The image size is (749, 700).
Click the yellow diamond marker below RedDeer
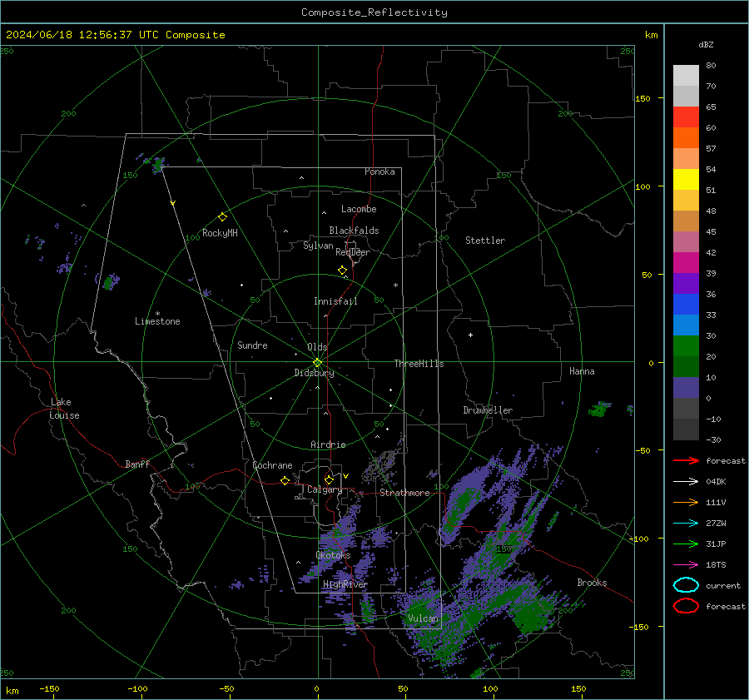(x=343, y=271)
